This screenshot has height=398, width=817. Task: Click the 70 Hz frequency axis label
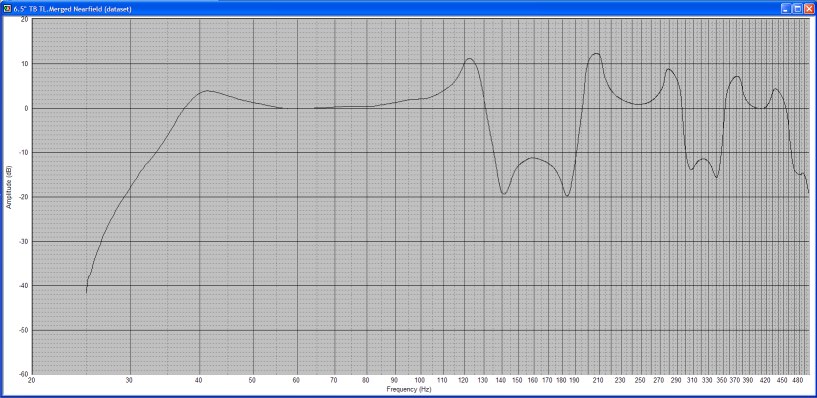[333, 380]
